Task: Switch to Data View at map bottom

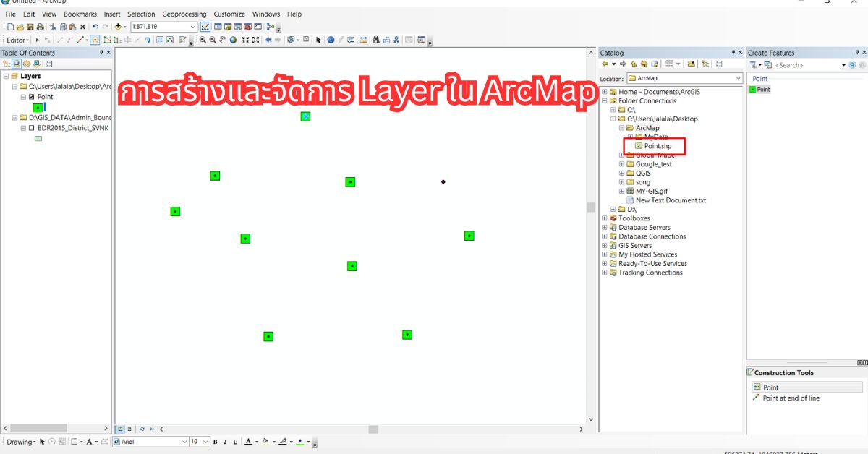Action: pyautogui.click(x=120, y=429)
